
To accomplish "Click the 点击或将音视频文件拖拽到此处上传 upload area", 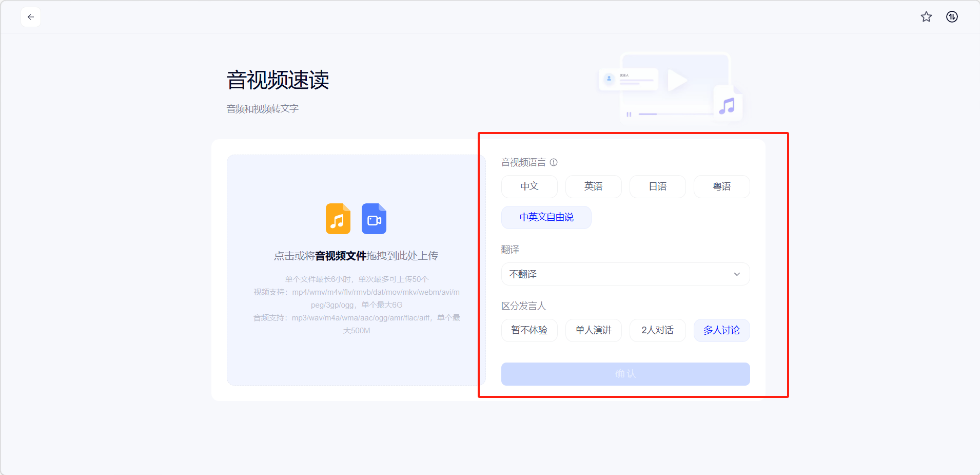I will coord(356,256).
